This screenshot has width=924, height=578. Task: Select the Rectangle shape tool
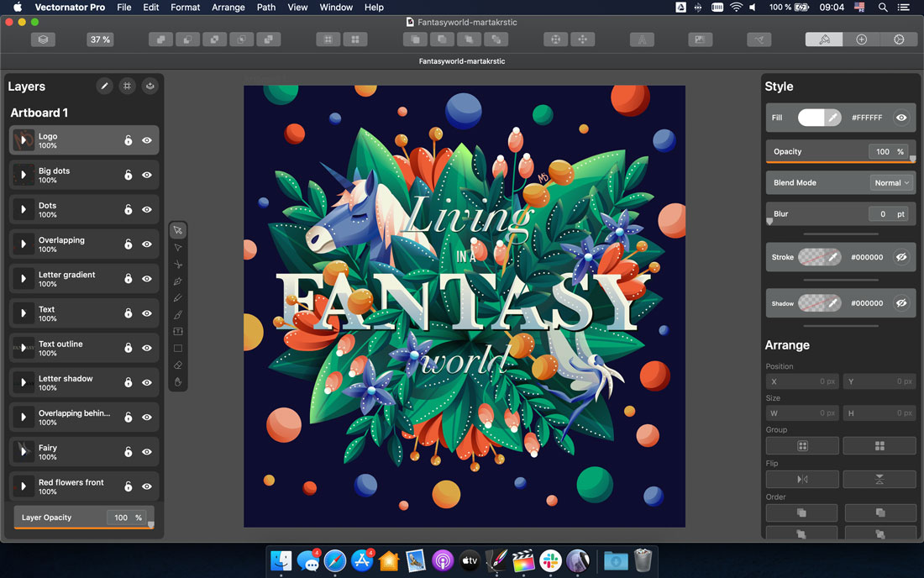pos(177,348)
